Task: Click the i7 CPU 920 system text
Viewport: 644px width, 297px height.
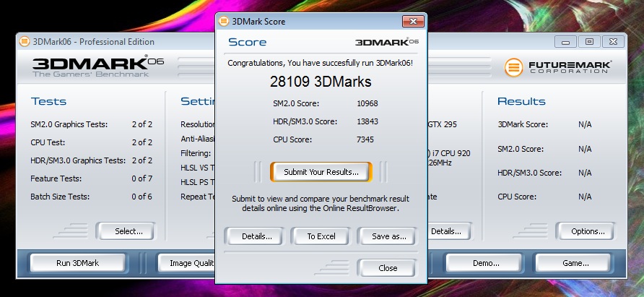Action: [x=449, y=153]
